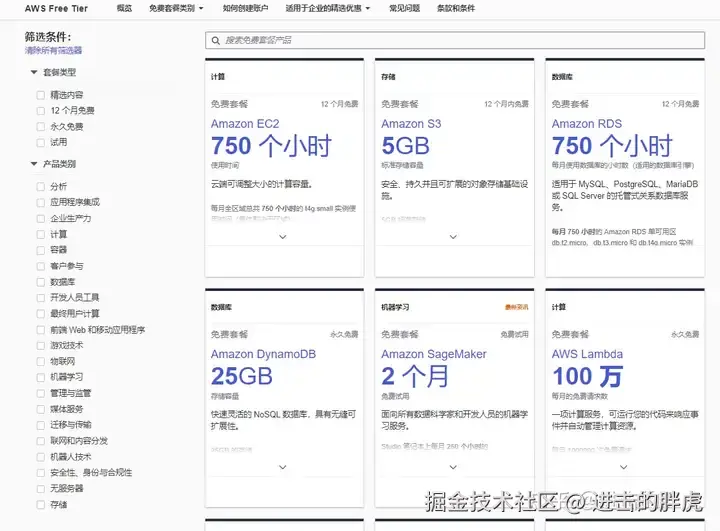720x531 pixels.
Task: Tick the 机器人技术 checkbox
Action: click(x=41, y=457)
